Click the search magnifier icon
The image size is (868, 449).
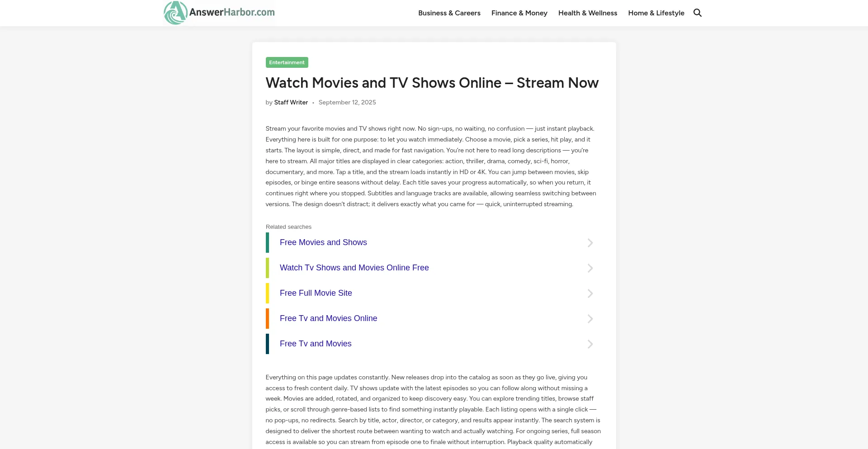tap(698, 13)
